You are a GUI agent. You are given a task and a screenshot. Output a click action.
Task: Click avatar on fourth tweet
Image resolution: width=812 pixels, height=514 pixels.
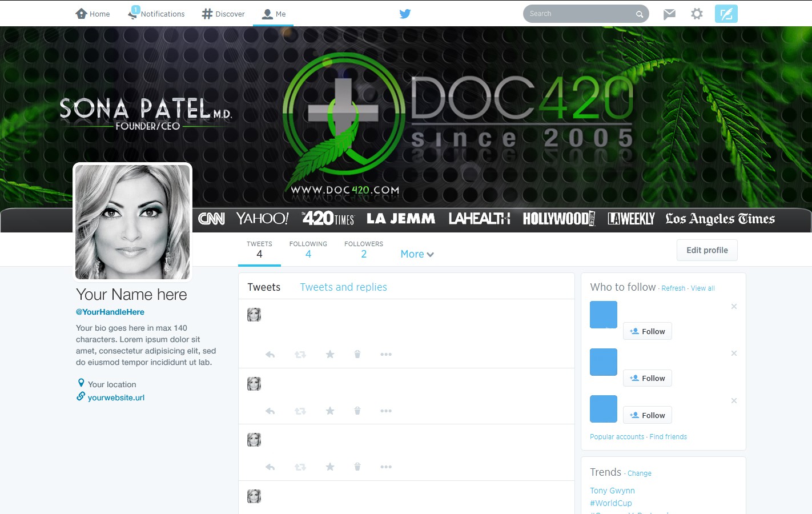(254, 496)
